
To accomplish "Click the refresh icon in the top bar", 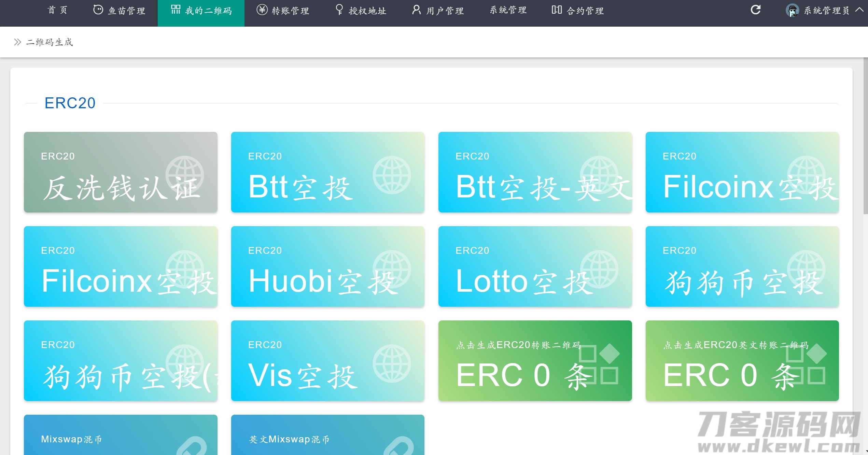I will coord(755,10).
